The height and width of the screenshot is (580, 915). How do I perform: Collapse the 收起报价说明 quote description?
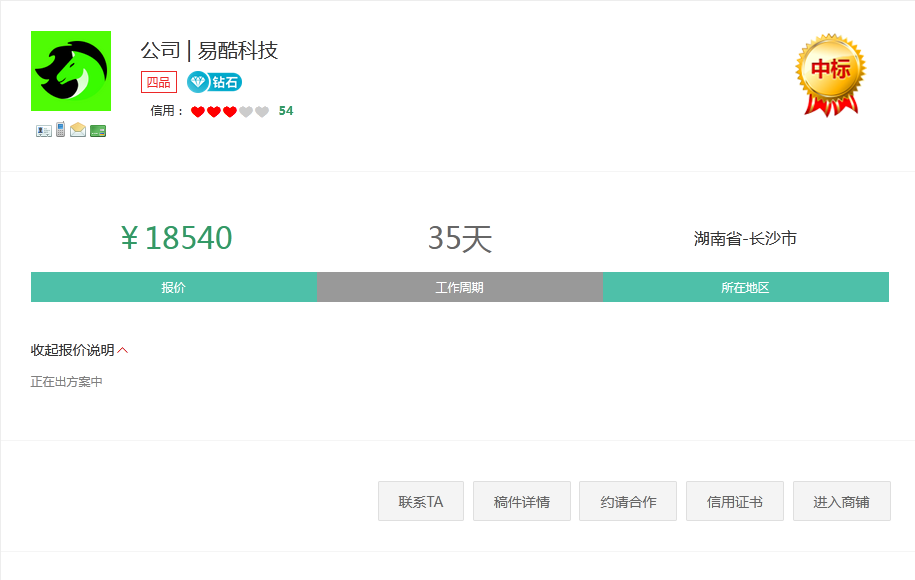[79, 350]
